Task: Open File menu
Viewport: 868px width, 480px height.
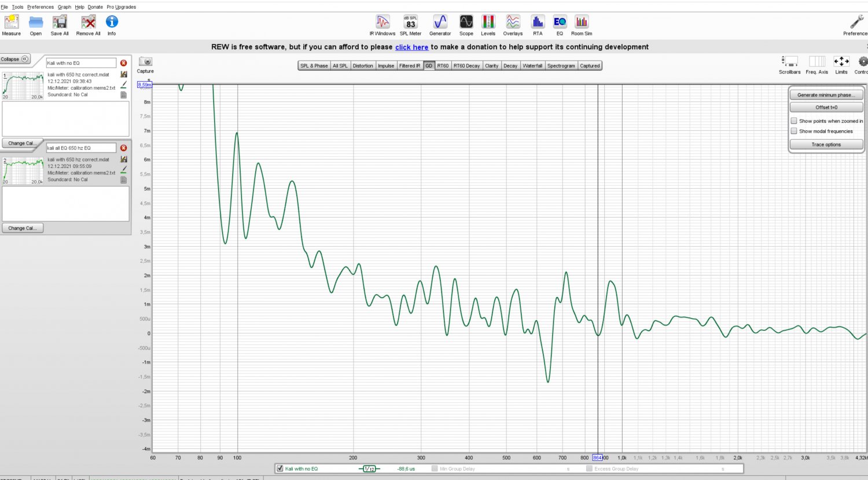Action: click(5, 7)
